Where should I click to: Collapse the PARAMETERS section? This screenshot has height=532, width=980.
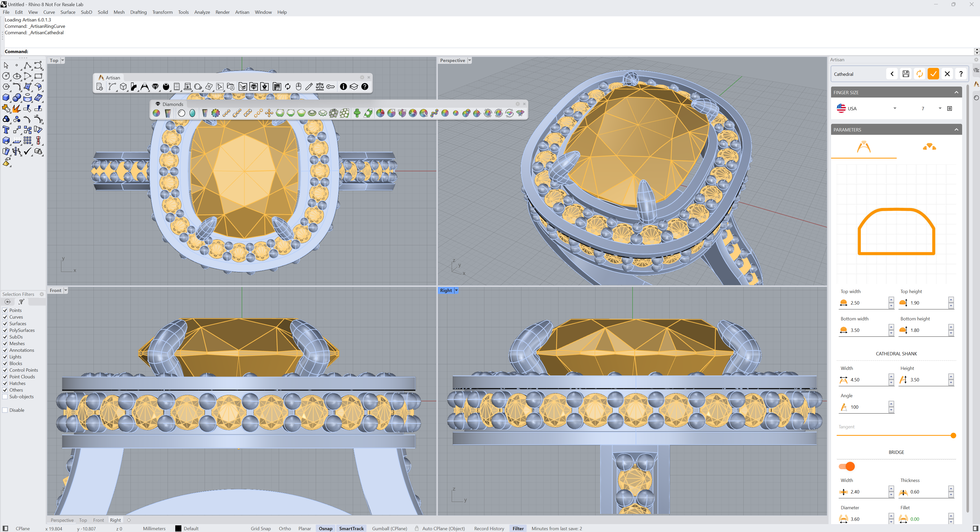[956, 130]
